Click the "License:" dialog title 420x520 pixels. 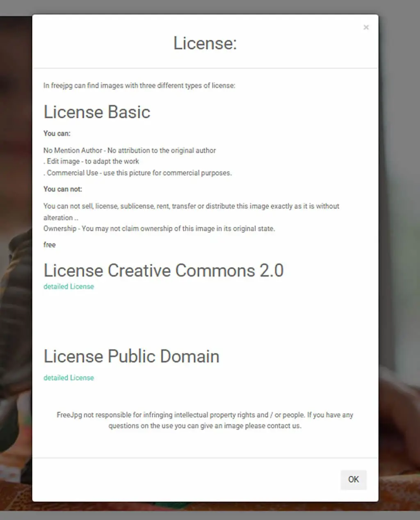(205, 43)
